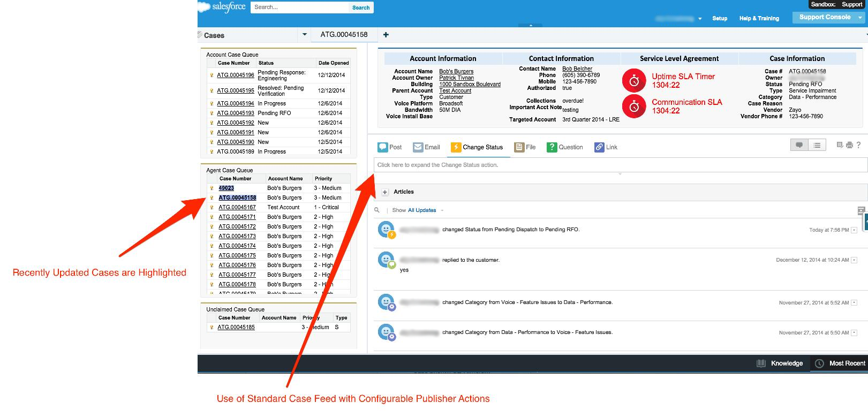Open case ATG.00045167 in Agent queue

[237, 208]
